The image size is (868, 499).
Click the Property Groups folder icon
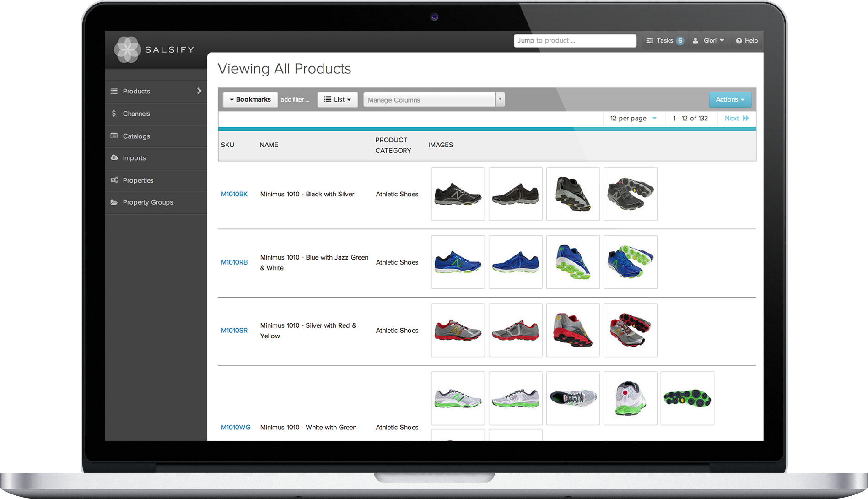pyautogui.click(x=114, y=202)
